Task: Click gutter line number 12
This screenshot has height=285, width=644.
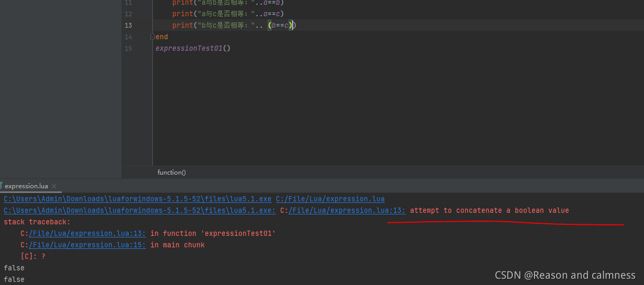Action: coord(129,14)
